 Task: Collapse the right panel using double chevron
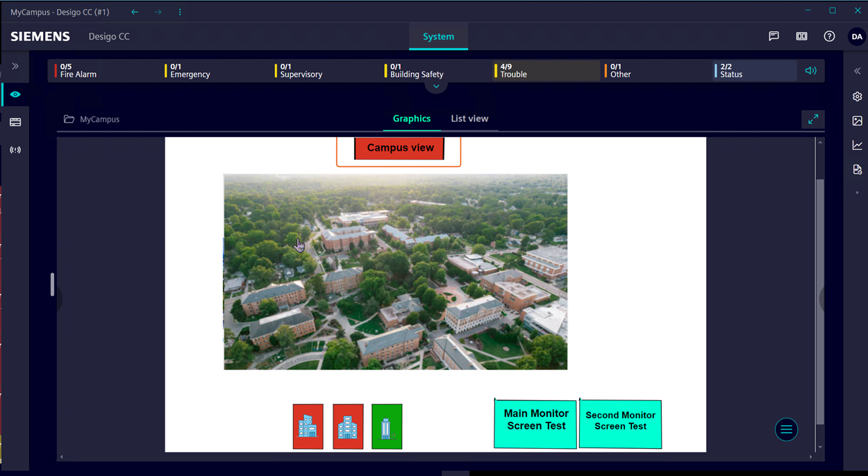(x=857, y=71)
